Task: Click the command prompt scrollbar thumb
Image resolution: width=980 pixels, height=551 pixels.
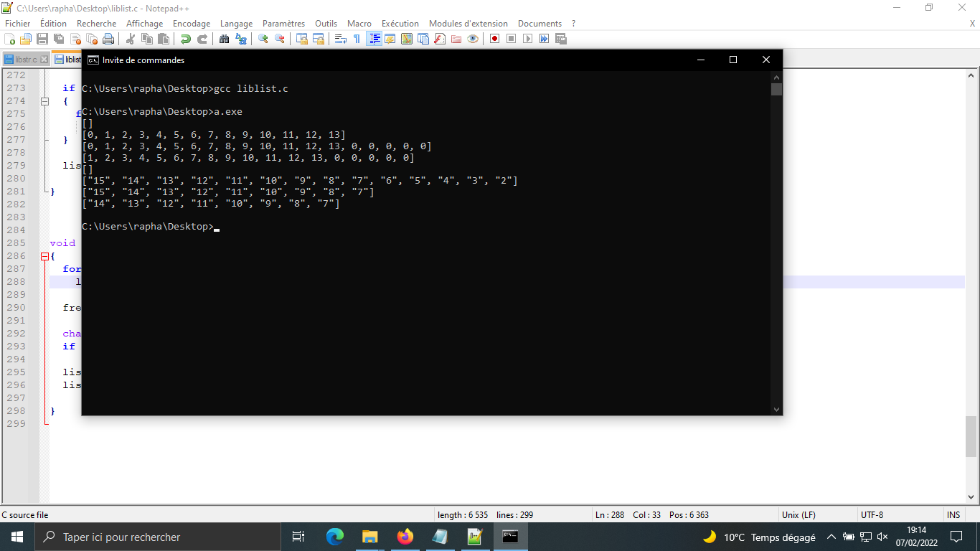Action: 776,90
